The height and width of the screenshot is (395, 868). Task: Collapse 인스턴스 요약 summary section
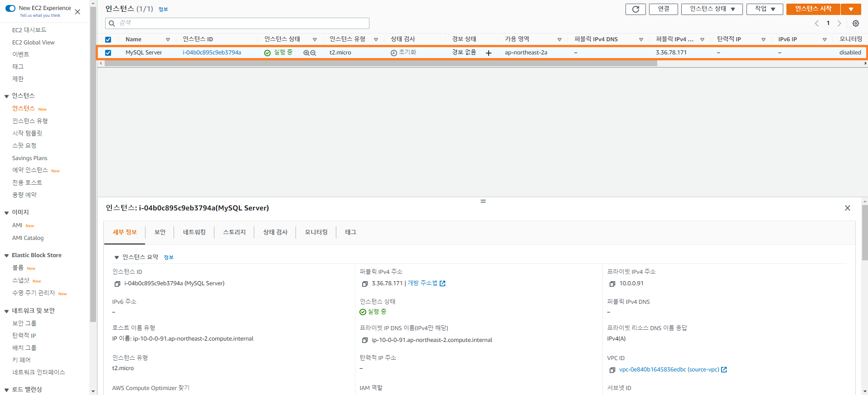[116, 258]
